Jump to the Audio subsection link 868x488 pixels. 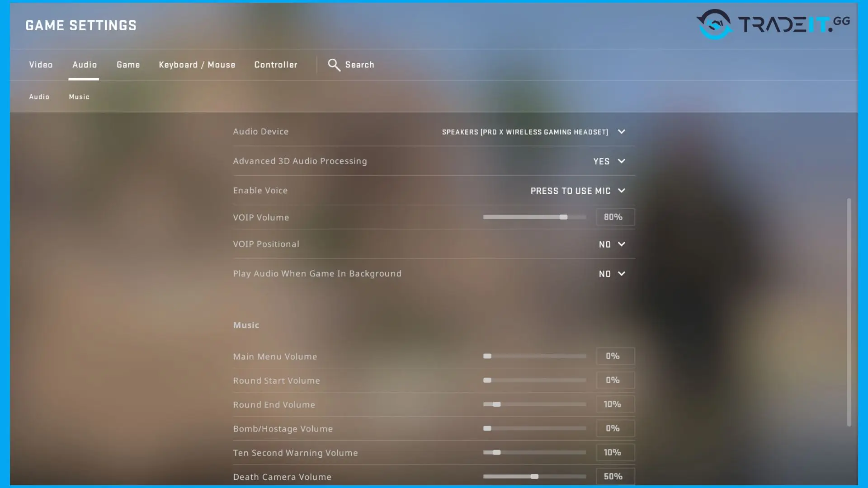(39, 97)
